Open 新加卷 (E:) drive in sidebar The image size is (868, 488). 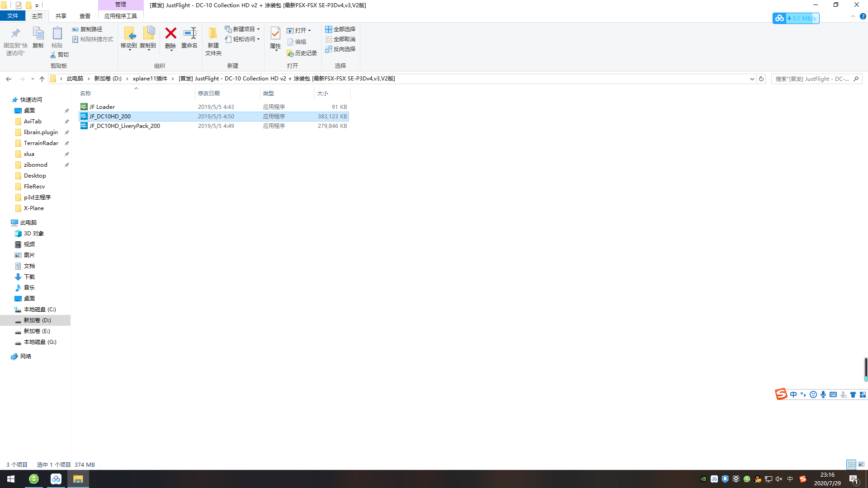click(x=37, y=331)
